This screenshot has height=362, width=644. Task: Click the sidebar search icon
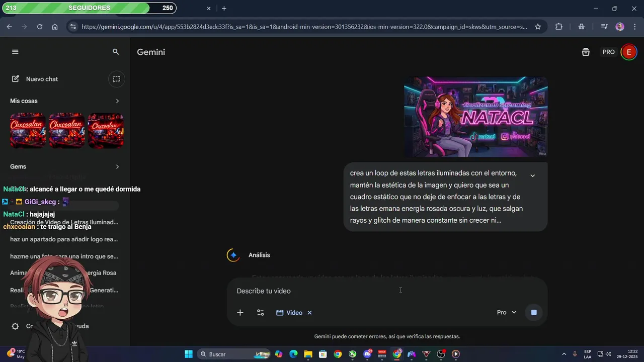pos(116,52)
